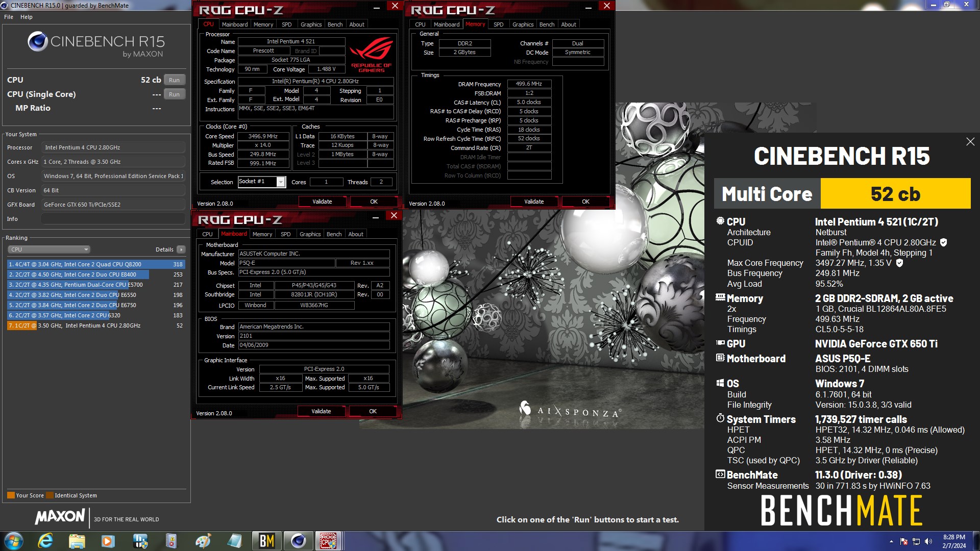Click CAS# Latency value 5.0 clocks
980x551 pixels.
coord(529,102)
